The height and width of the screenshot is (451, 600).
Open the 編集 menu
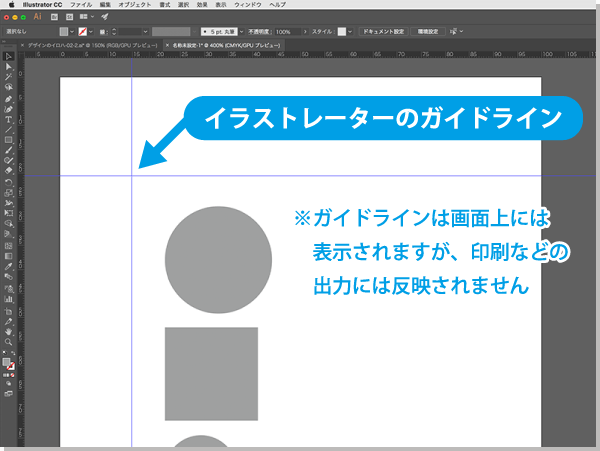(105, 5)
